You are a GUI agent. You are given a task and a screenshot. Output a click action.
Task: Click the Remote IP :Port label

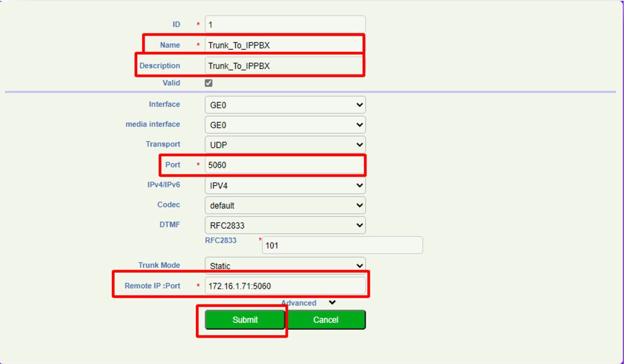pos(152,286)
